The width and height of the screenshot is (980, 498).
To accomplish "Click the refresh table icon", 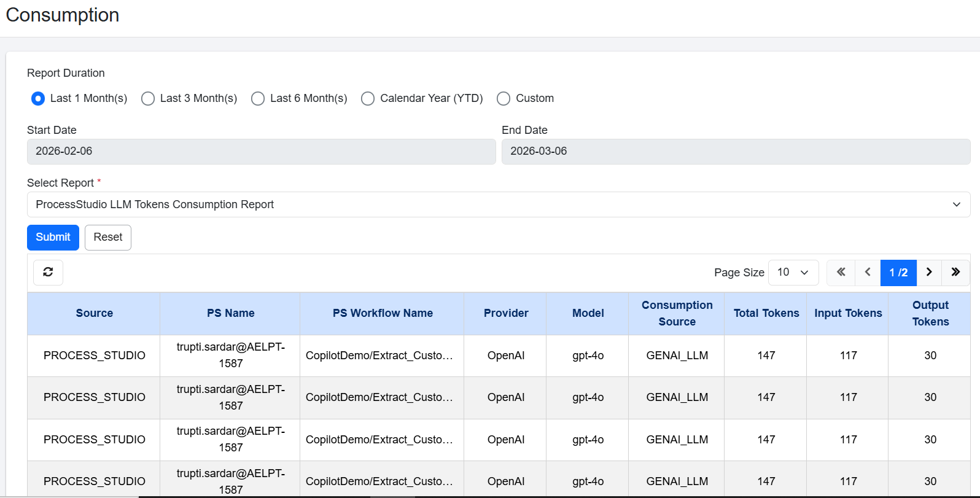I will (x=48, y=272).
